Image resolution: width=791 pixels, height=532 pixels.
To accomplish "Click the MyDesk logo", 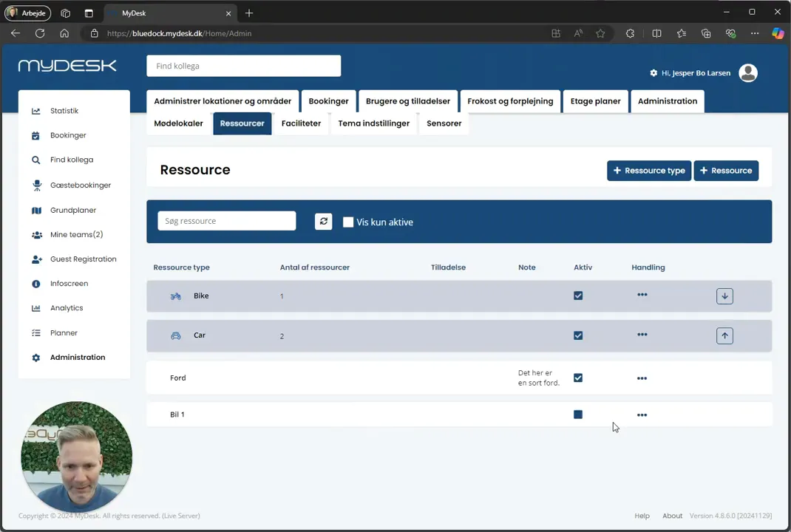I will click(x=67, y=66).
